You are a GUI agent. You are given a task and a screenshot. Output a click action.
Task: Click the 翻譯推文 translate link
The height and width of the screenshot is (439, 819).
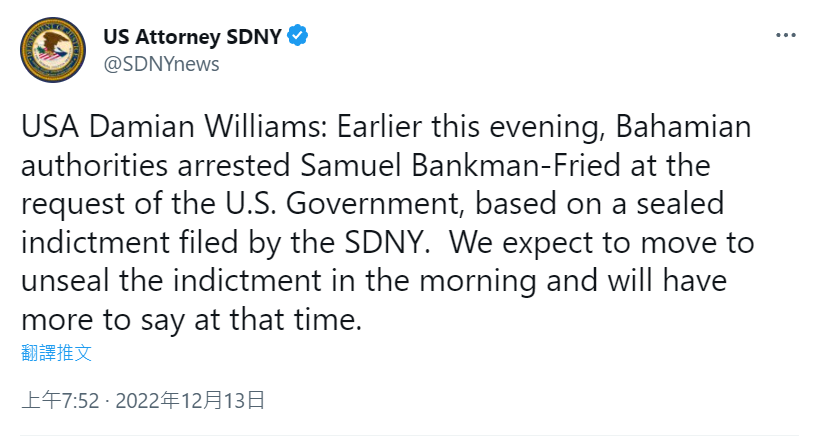(x=56, y=352)
